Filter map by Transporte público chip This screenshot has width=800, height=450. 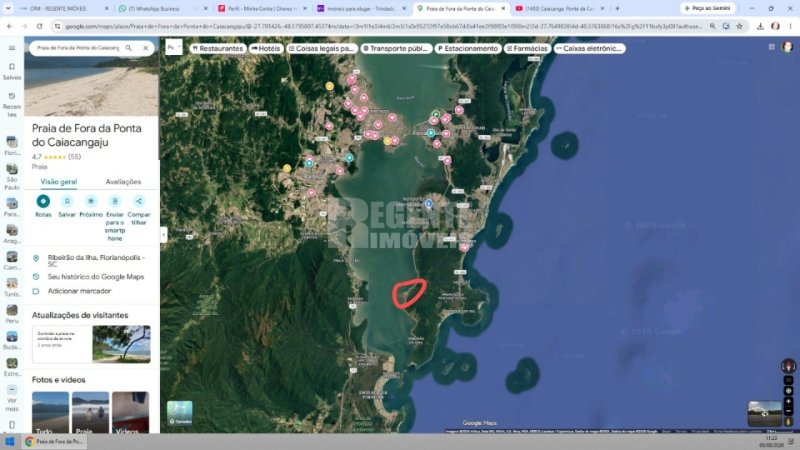tap(396, 48)
